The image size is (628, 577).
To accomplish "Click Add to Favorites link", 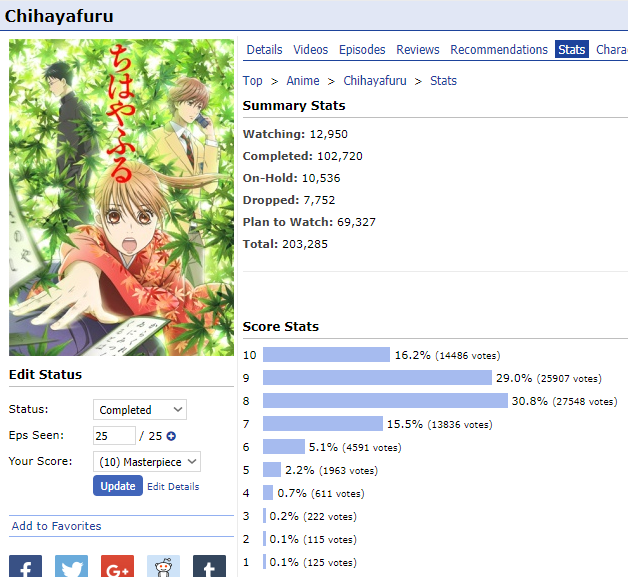I will point(56,526).
